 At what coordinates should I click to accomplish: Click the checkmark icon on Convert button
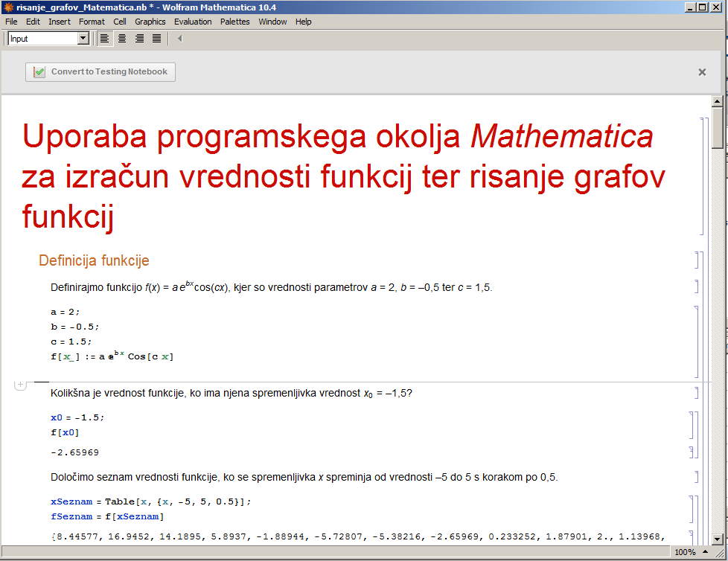coord(39,72)
